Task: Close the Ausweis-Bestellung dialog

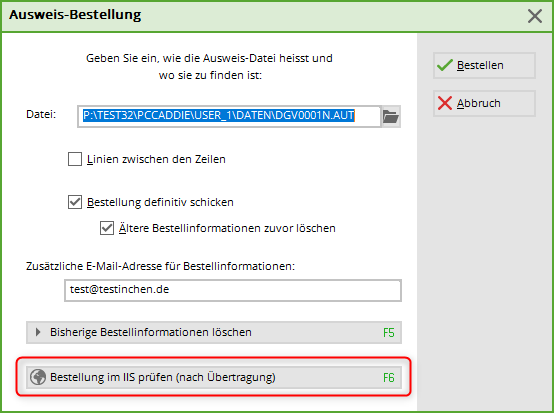Action: pyautogui.click(x=535, y=16)
